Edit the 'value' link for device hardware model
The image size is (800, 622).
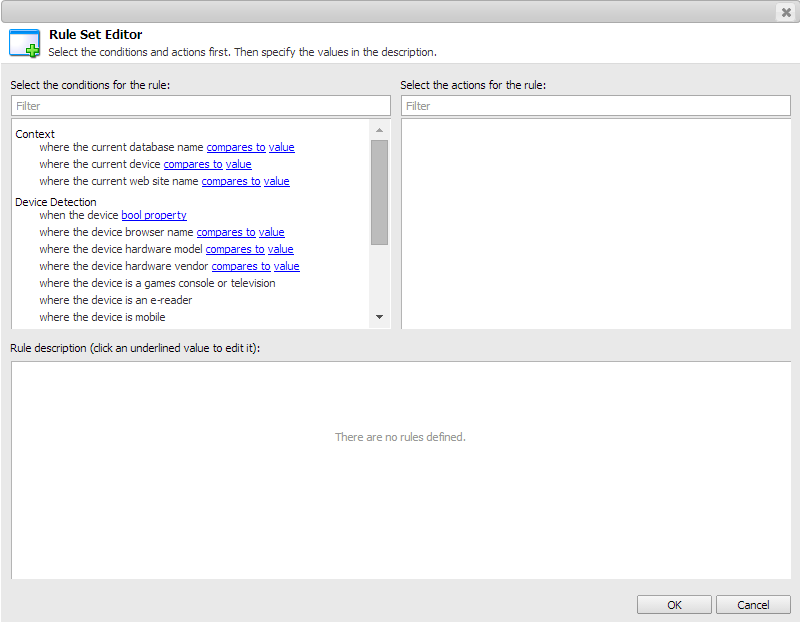pos(280,249)
